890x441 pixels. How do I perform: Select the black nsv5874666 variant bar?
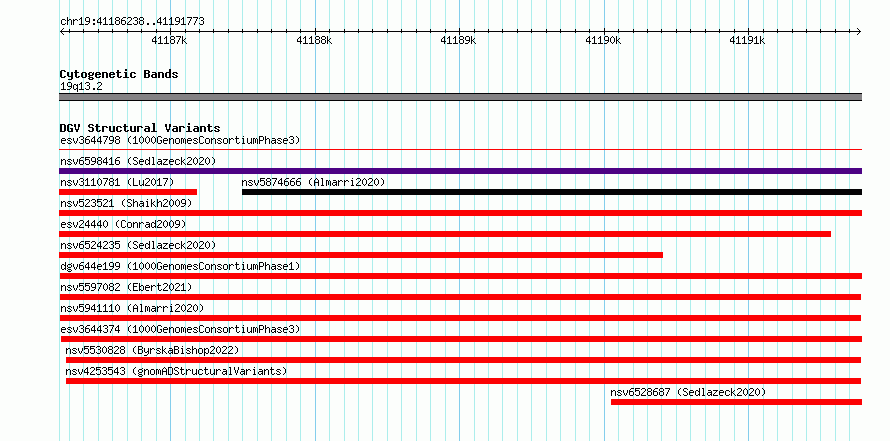[552, 192]
